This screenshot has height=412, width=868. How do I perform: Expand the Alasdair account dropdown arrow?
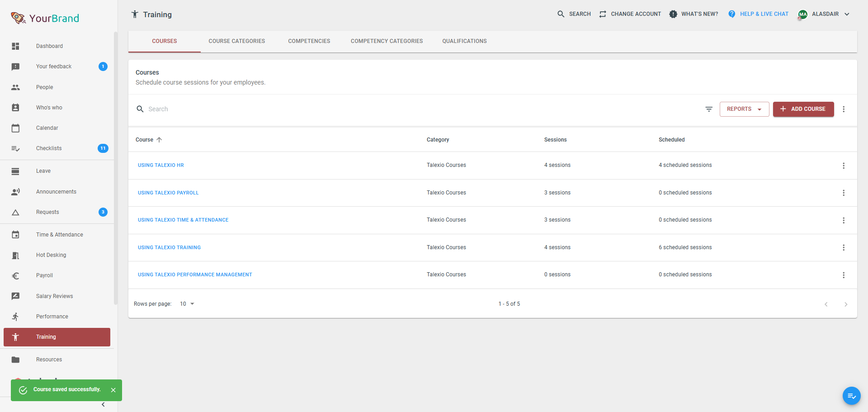point(847,14)
